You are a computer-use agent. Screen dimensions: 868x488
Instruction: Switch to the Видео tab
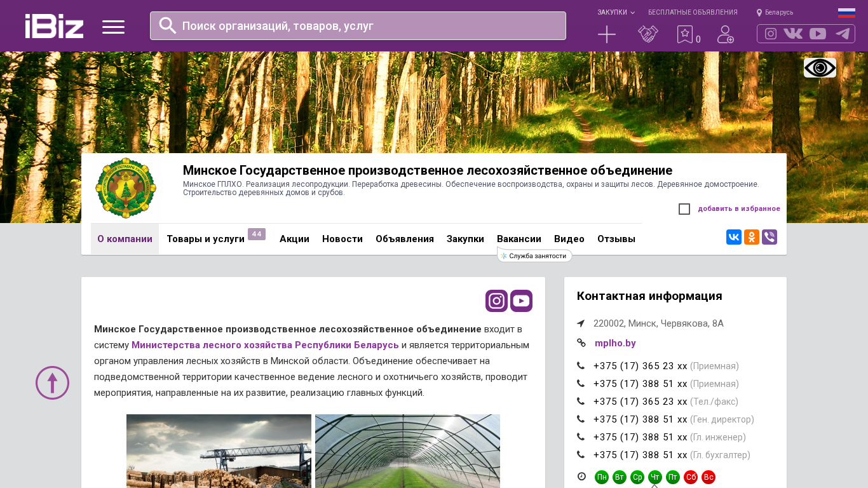(569, 239)
